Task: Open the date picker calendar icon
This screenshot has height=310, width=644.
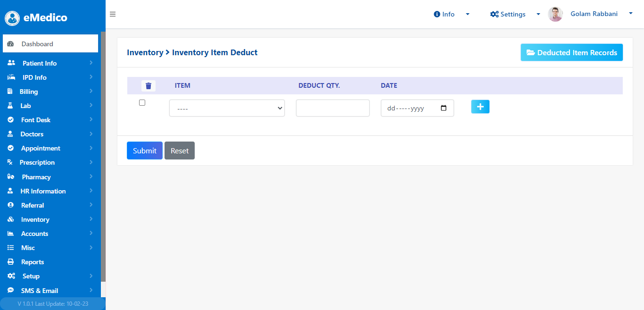Action: tap(444, 108)
